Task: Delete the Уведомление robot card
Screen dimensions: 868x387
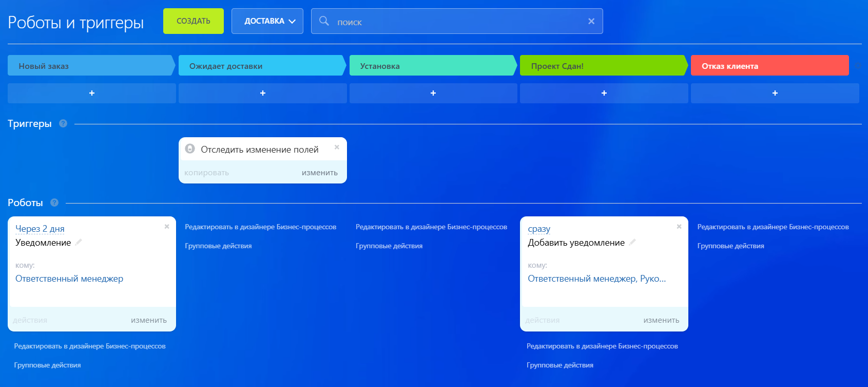Action: [167, 226]
